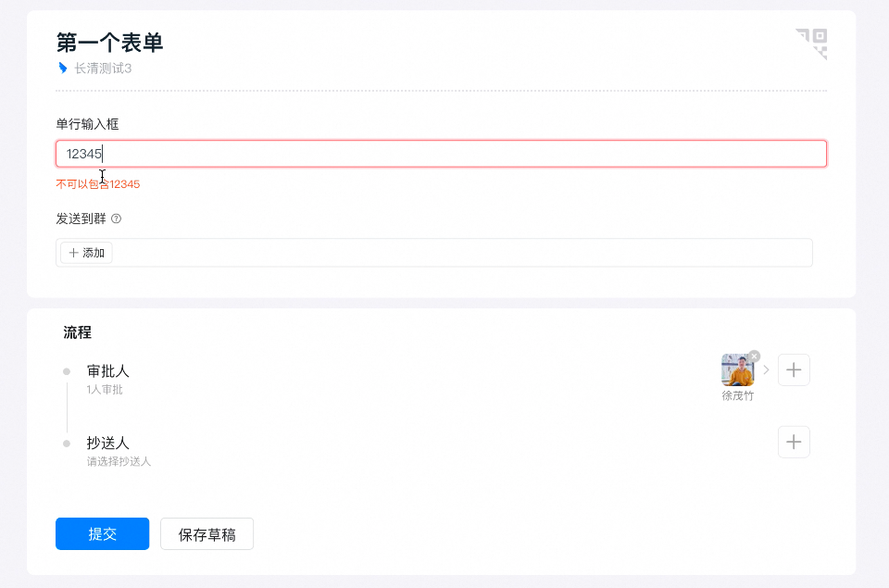This screenshot has height=588, width=889.
Task: Click the blue icon beside 长清测试3
Action: [63, 68]
